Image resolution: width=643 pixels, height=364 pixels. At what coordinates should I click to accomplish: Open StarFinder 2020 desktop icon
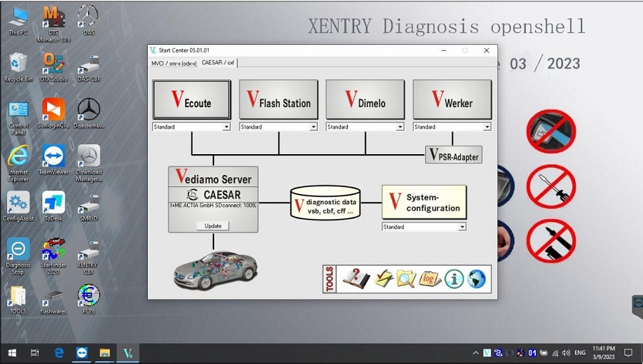coord(54,256)
